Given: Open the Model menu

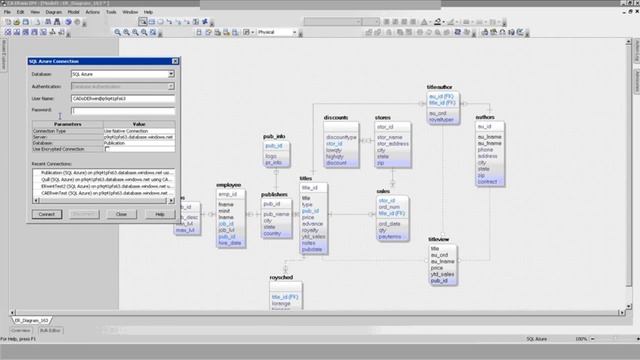Looking at the screenshot, I should click(73, 12).
